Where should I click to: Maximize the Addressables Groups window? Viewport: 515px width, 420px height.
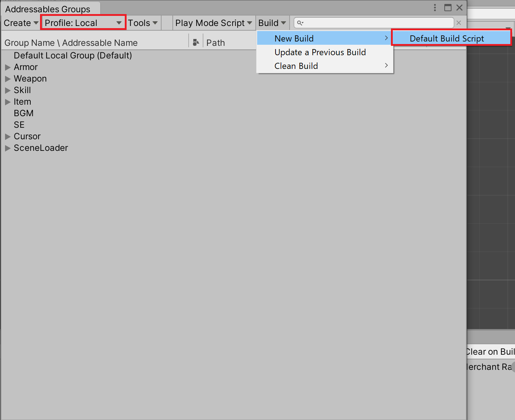(x=448, y=8)
